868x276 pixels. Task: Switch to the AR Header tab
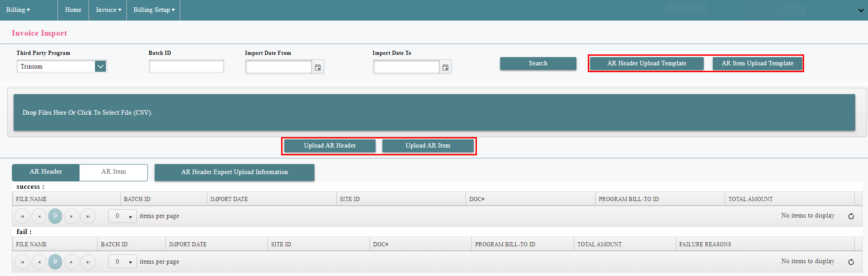tap(46, 172)
